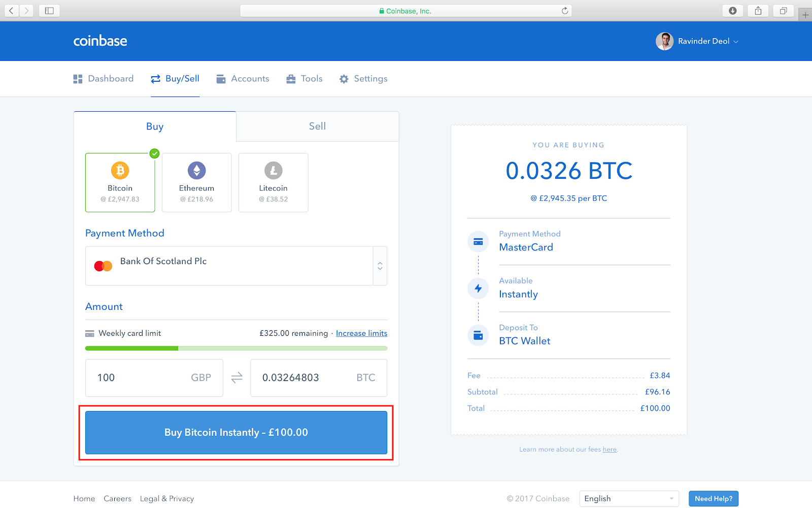Click the Ravinder Deol profile avatar

(x=664, y=41)
